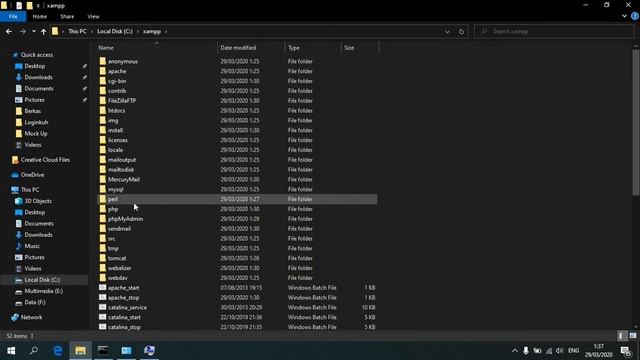Open the View ribbon tab
640x360 pixels.
click(x=93, y=17)
